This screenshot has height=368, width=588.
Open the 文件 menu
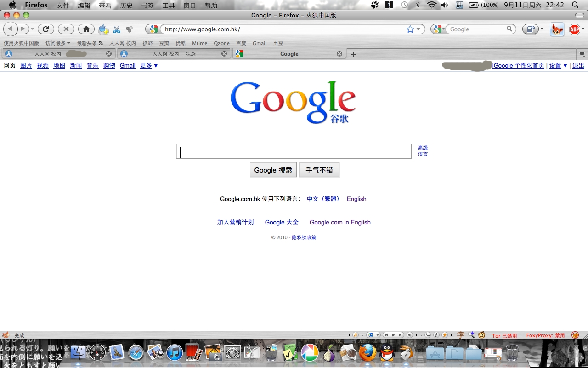tap(63, 5)
